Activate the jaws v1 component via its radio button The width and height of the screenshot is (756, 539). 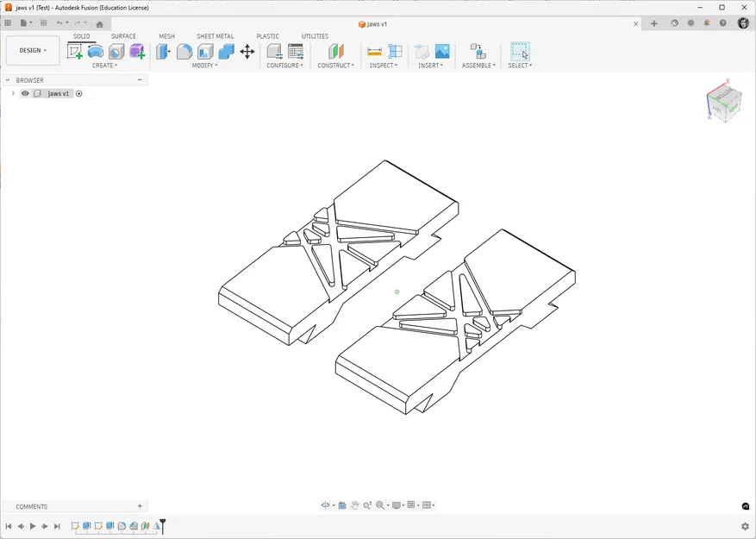point(78,93)
